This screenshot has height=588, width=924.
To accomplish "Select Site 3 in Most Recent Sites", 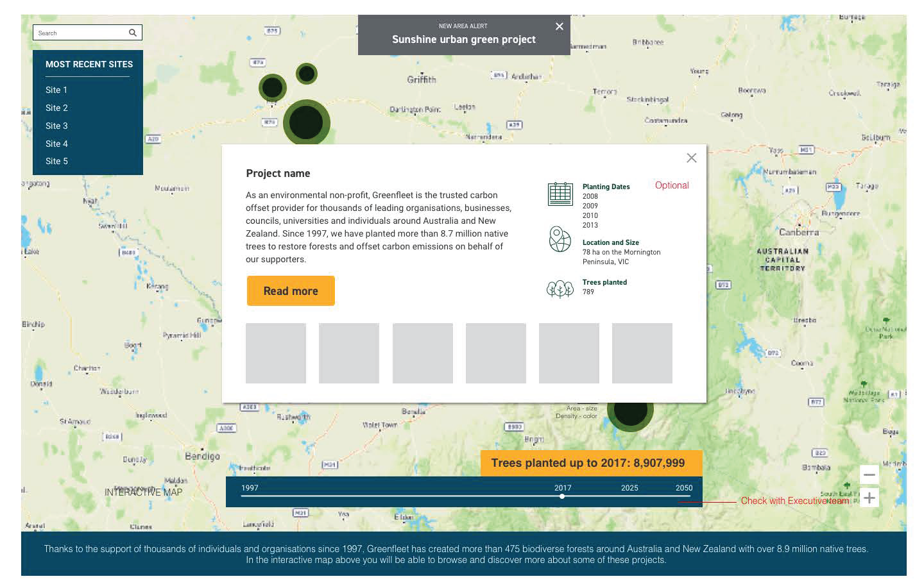I will click(56, 126).
